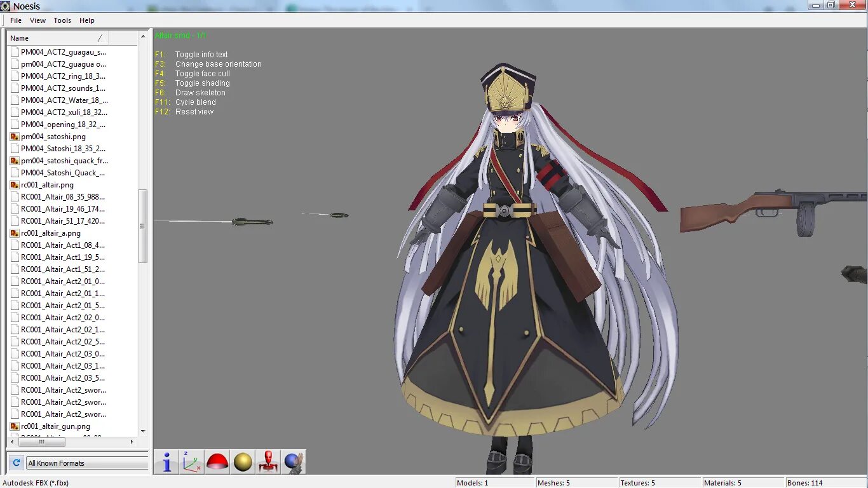The height and width of the screenshot is (488, 868).
Task: Click the Meshes: 5 status bar entry
Action: point(554,483)
